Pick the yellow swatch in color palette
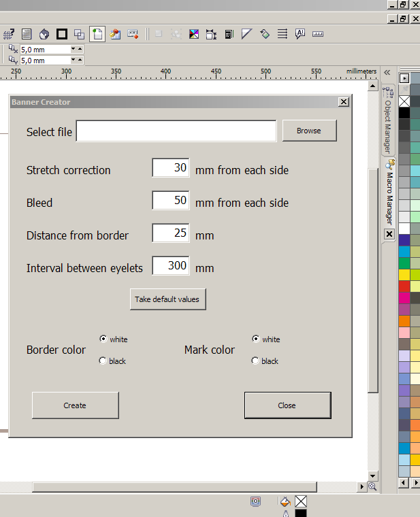The image size is (420, 517). coord(404,275)
